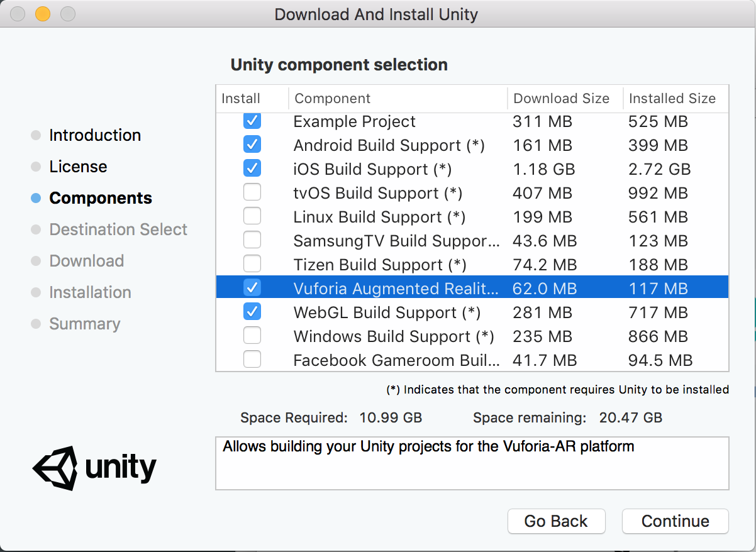
Task: Uncheck Android Build Support checkbox
Action: coord(252,145)
